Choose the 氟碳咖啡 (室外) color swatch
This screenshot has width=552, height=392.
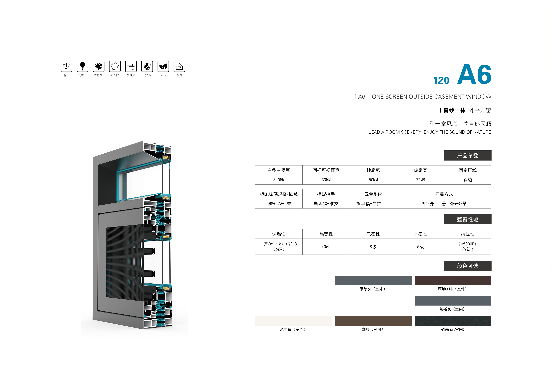(x=453, y=280)
